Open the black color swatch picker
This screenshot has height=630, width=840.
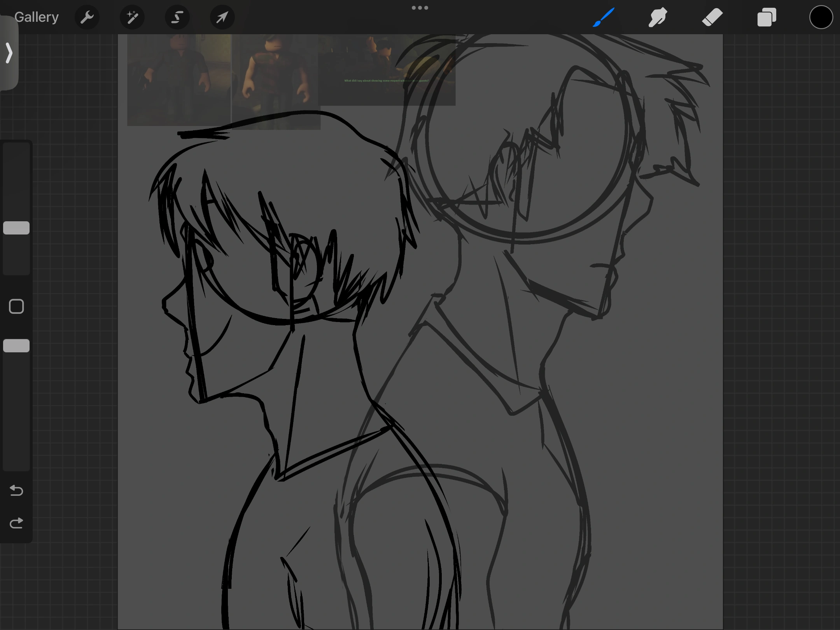[821, 17]
